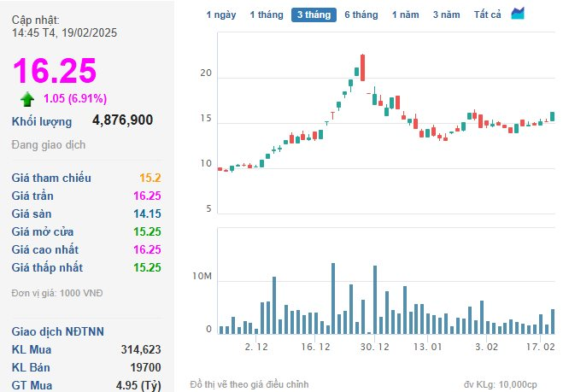Image resolution: width=569 pixels, height=392 pixels.
Task: Select the 1 ngày time range
Action: tap(221, 15)
